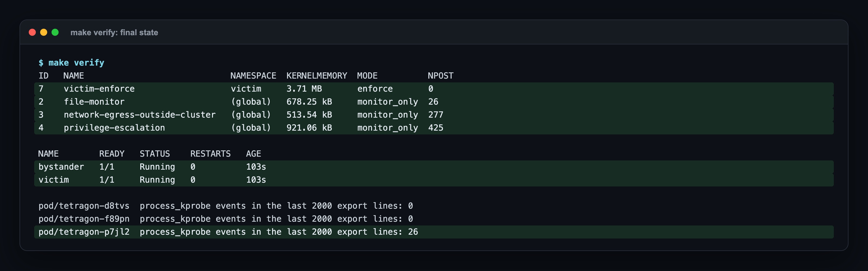
Task: Click the STATUS column header
Action: 155,154
